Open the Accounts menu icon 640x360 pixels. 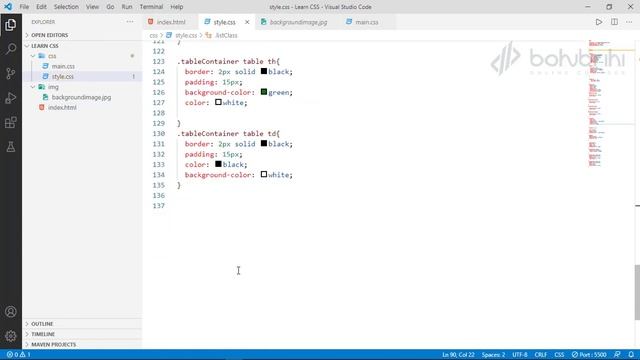point(11,312)
